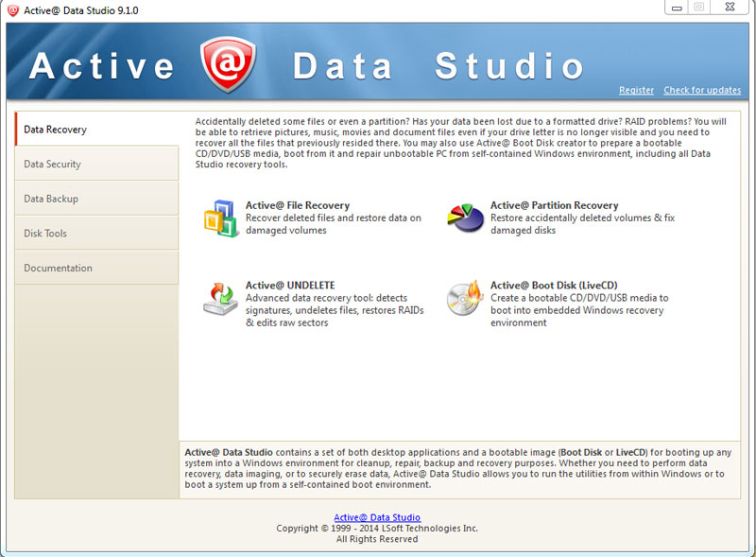Close the Data Studio window
Viewport: 756px width, 557px height.
click(730, 8)
